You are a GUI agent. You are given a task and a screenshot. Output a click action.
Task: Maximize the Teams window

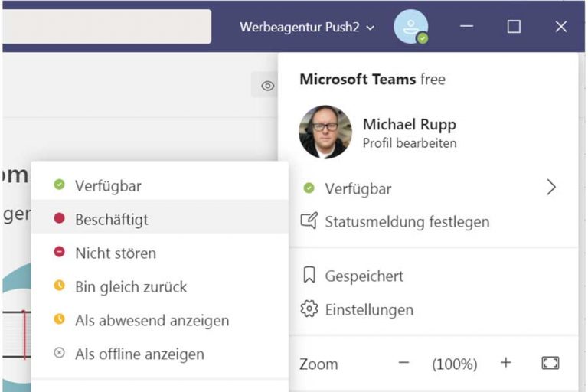coord(514,27)
